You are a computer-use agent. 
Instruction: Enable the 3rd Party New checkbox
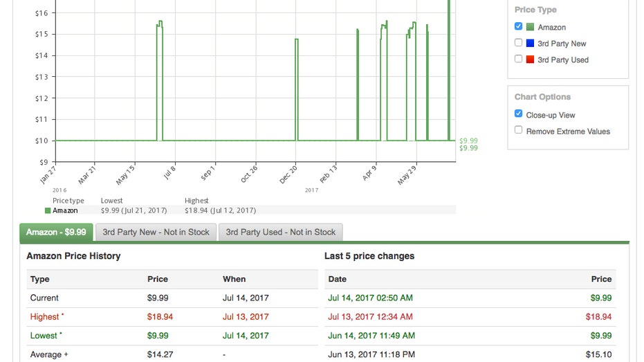click(518, 43)
